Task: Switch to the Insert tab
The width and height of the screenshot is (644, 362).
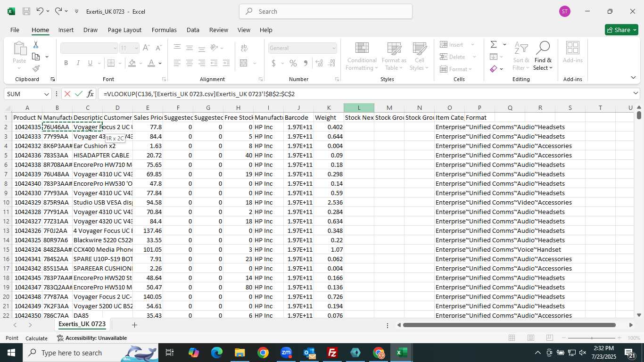Action: click(x=66, y=30)
